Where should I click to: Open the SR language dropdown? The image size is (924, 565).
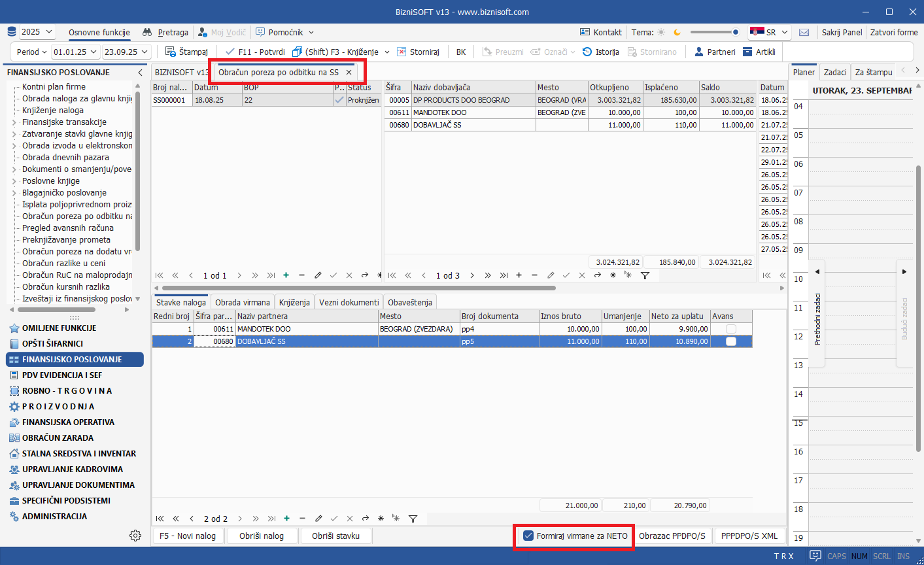(x=770, y=32)
